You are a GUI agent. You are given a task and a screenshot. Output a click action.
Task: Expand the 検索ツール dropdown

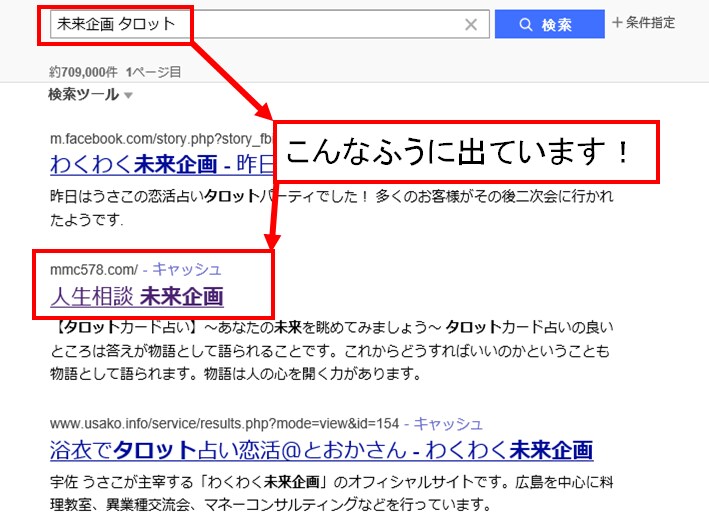[x=90, y=94]
